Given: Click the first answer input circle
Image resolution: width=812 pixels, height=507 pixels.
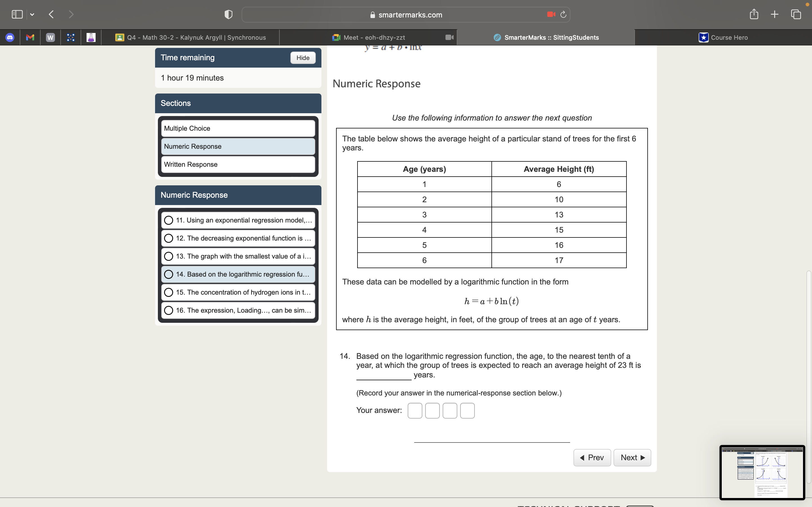Looking at the screenshot, I should [x=415, y=410].
